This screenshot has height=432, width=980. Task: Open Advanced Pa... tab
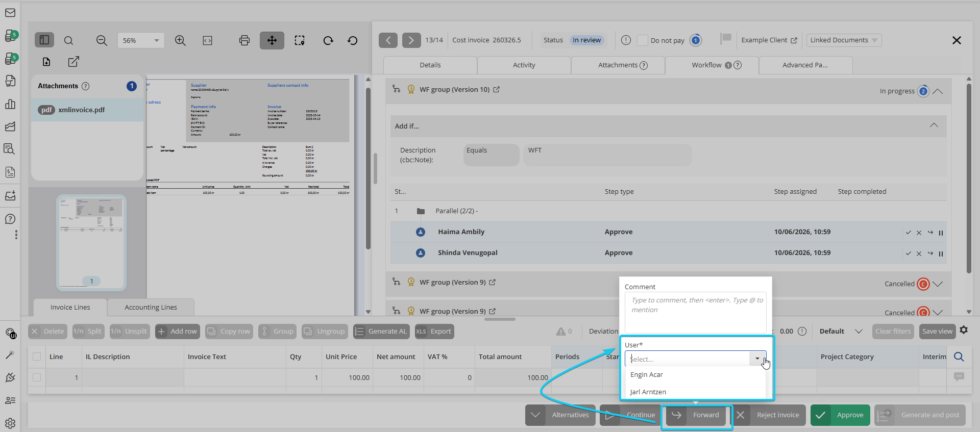(806, 65)
